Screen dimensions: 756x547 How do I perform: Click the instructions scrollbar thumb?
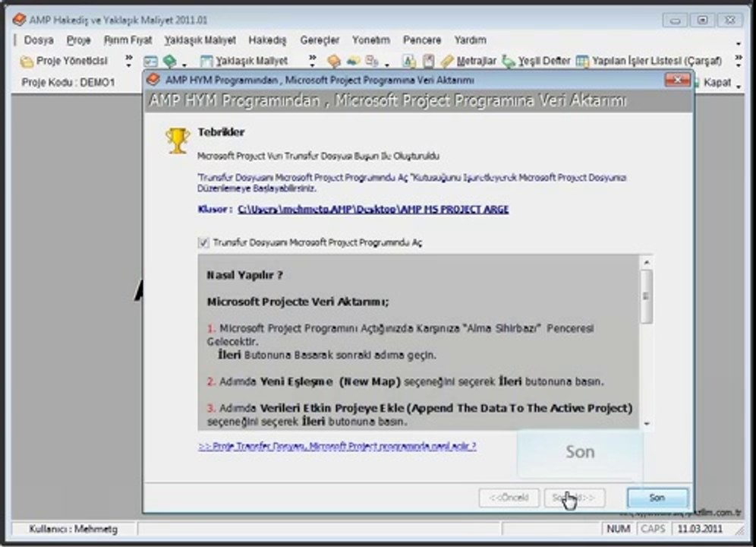point(647,296)
